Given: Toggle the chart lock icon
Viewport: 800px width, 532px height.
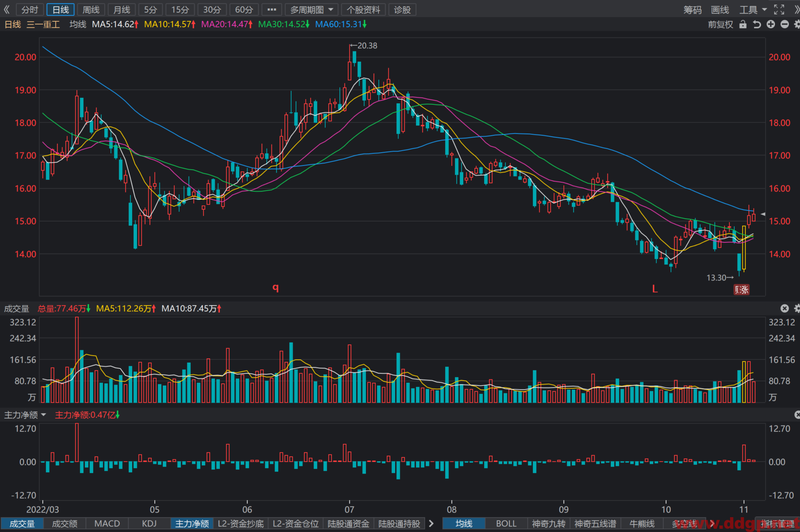Looking at the screenshot, I should click(x=743, y=25).
